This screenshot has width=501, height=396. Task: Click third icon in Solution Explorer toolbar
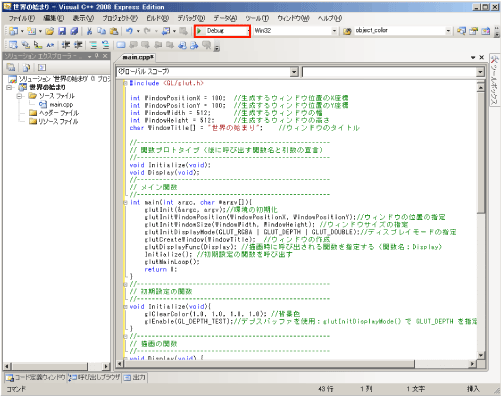42,68
